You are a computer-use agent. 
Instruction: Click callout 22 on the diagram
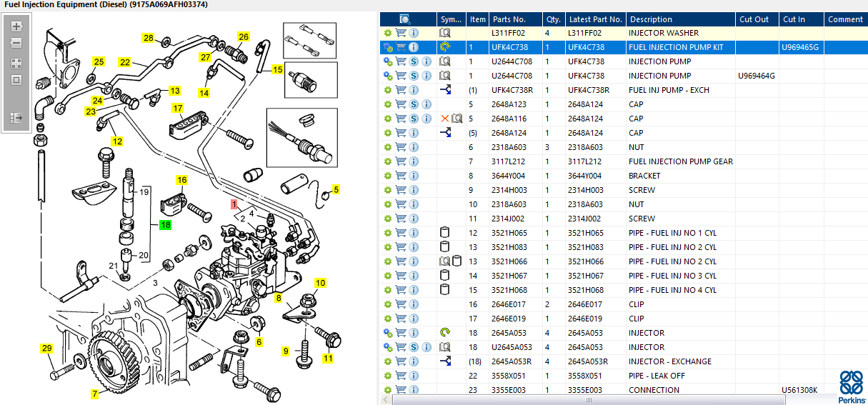click(125, 62)
